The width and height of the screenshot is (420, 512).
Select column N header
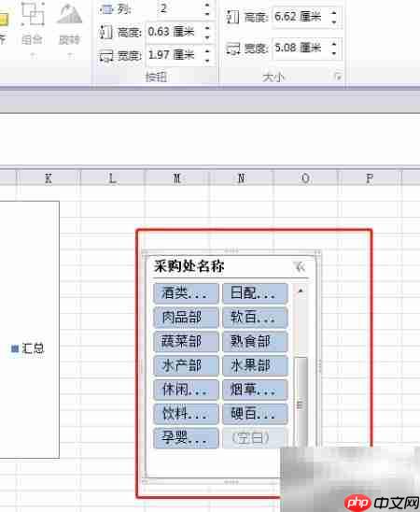pyautogui.click(x=242, y=178)
